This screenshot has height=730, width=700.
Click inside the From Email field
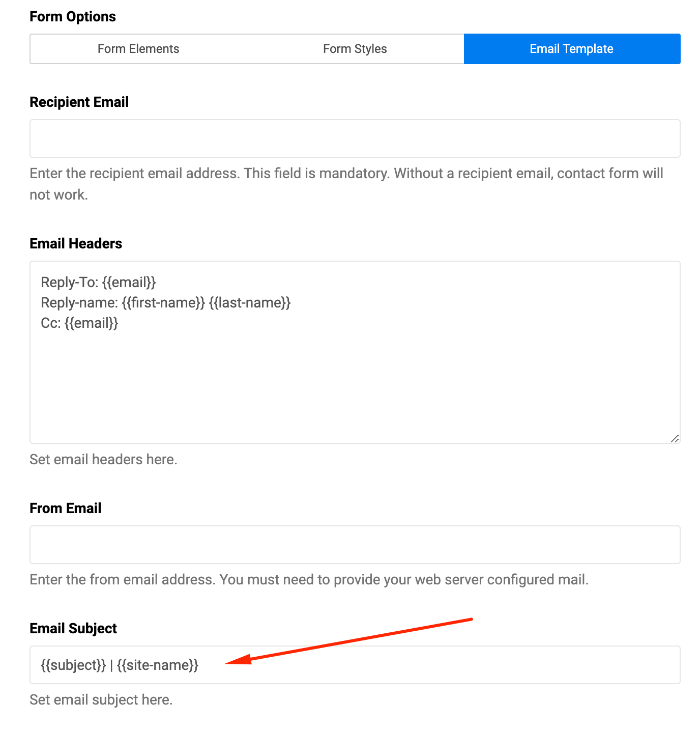coord(355,545)
